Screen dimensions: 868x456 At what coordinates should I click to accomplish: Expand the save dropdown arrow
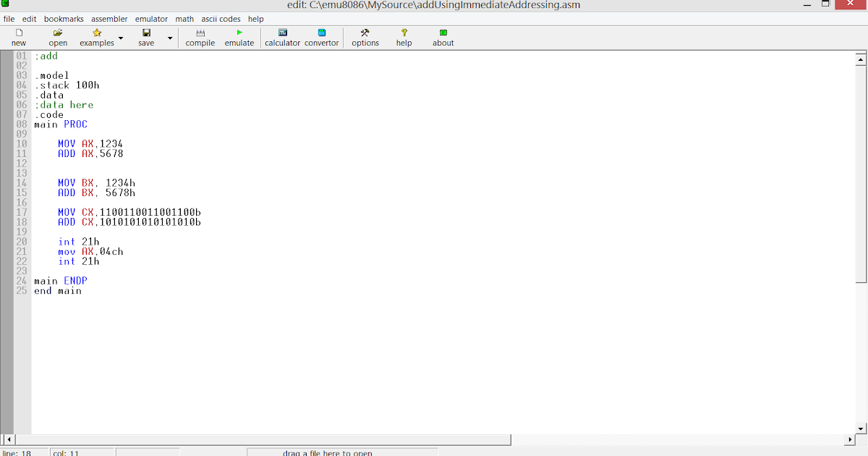click(x=169, y=38)
